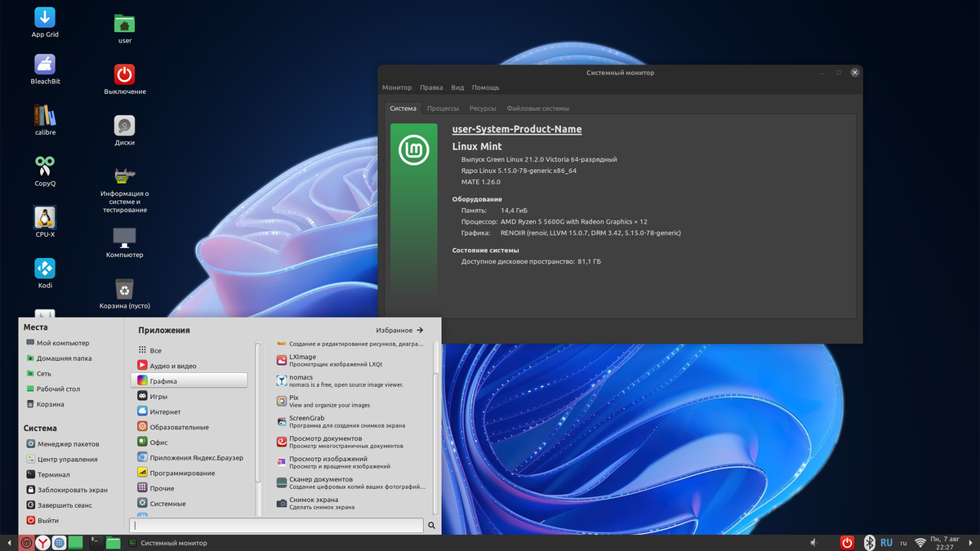Select the Система tab
The height and width of the screenshot is (551, 980).
(403, 108)
